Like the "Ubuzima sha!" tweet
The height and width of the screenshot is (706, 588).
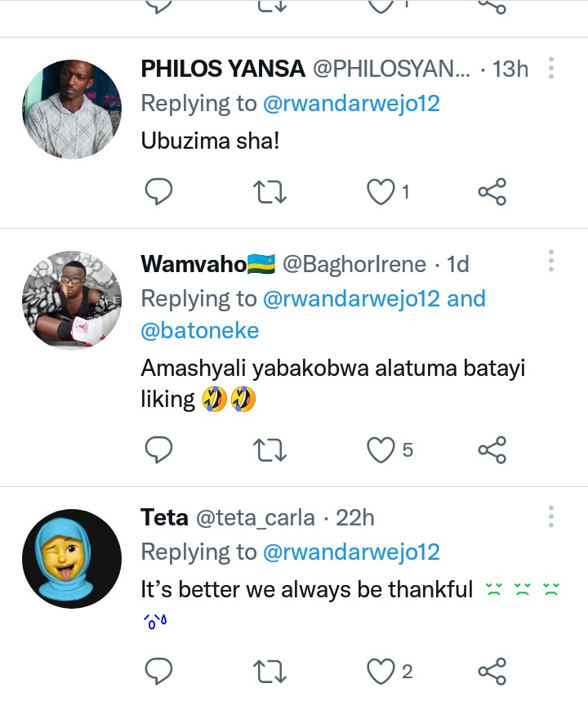click(x=380, y=192)
